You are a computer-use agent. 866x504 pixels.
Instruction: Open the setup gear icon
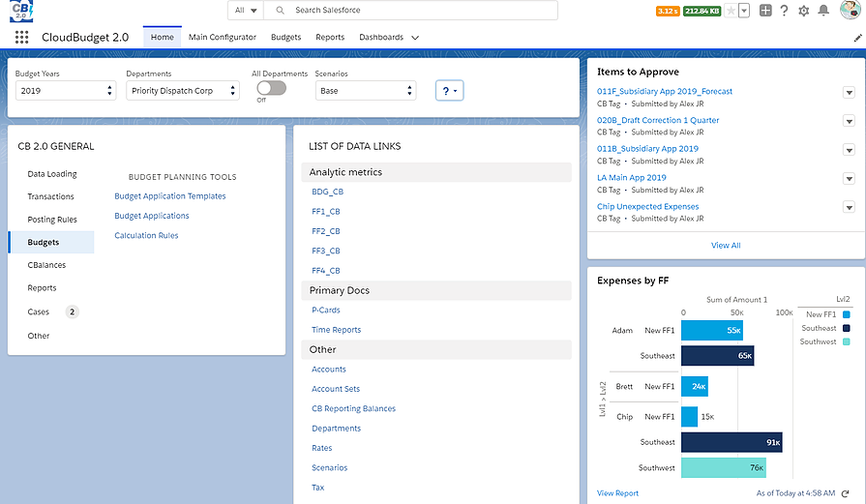pos(803,11)
